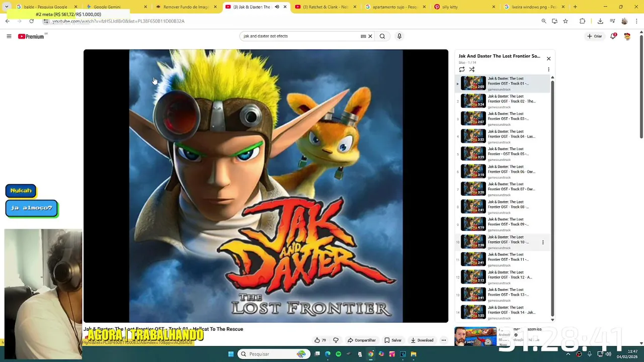Open the YouTube notifications bell
The image size is (644, 362).
(613, 36)
